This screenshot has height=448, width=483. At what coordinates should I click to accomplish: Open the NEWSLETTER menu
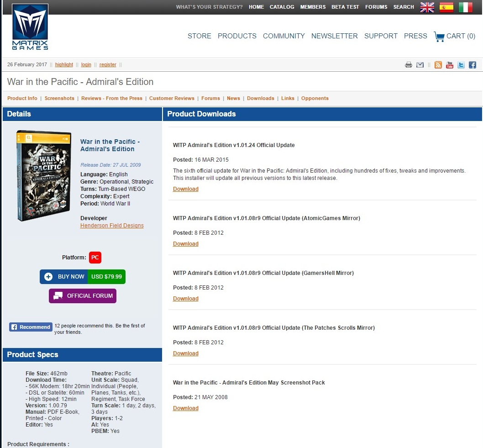coord(335,36)
